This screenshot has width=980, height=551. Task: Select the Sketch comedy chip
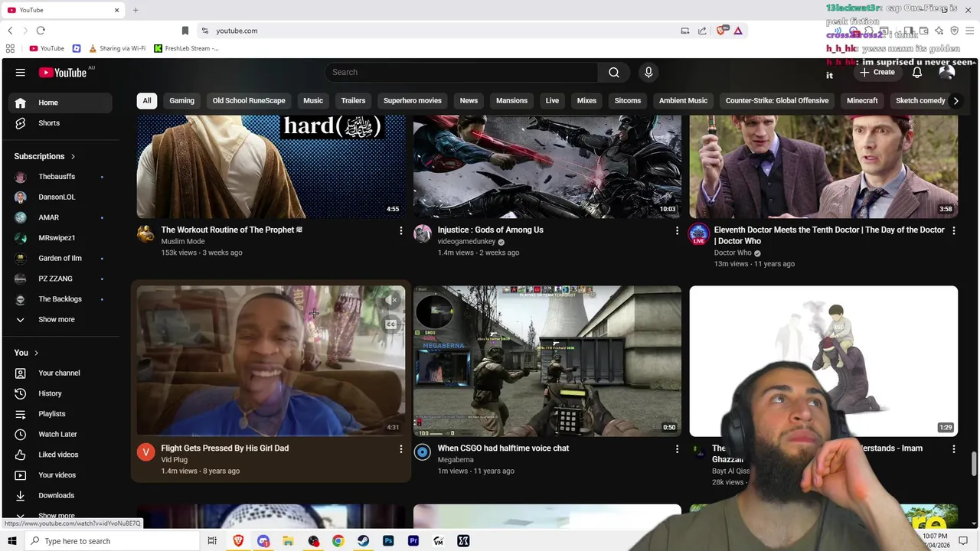(x=920, y=100)
